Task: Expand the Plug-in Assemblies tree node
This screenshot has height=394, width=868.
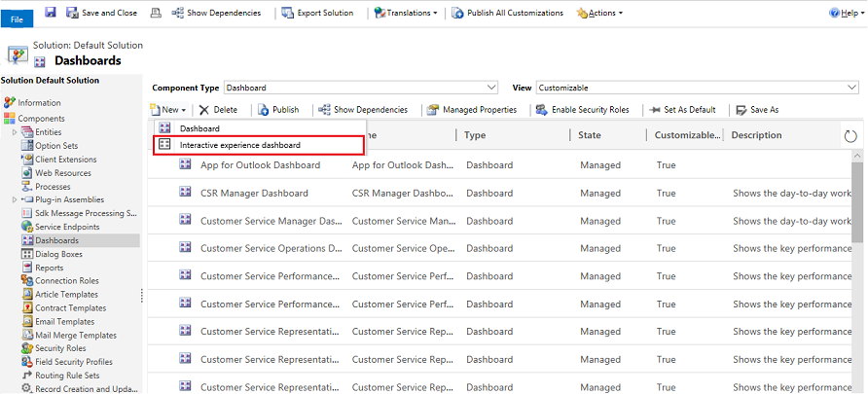Action: [15, 199]
